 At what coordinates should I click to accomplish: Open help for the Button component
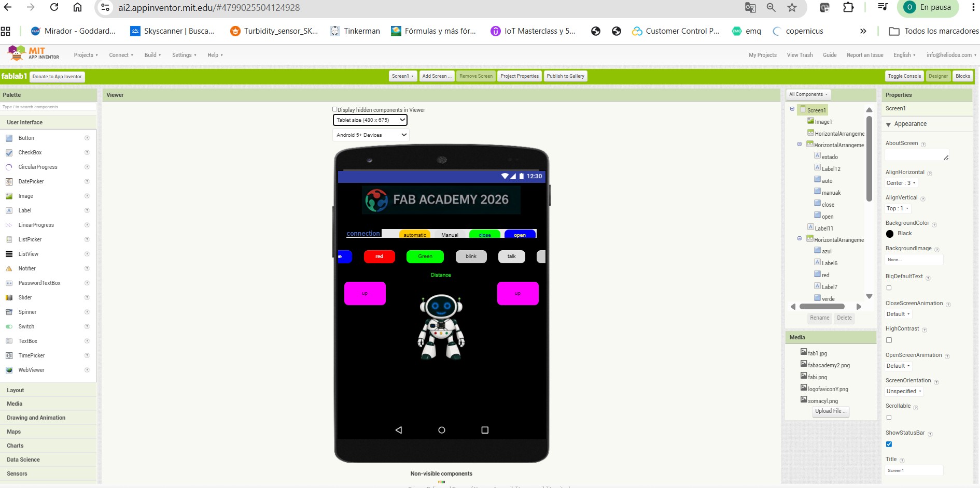pyautogui.click(x=87, y=138)
